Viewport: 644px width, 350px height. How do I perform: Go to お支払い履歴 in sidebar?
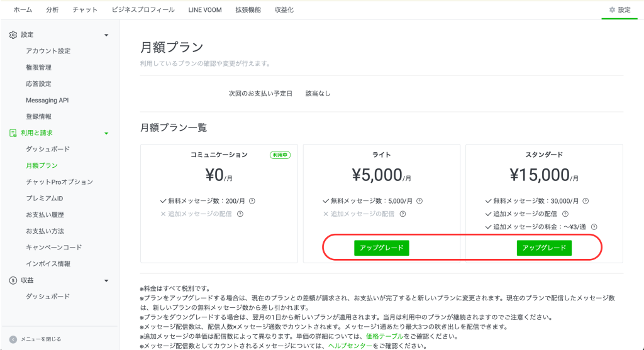tap(45, 215)
